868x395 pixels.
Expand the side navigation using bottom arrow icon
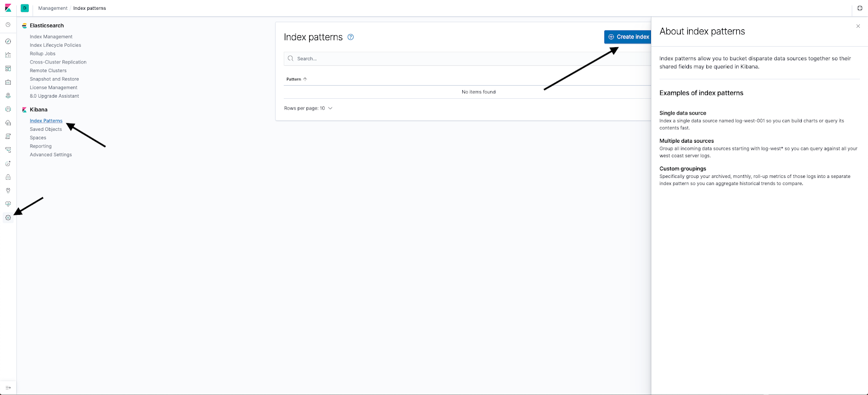click(x=8, y=387)
